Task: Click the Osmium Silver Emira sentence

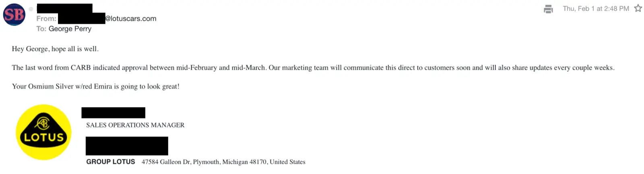Action: [96, 86]
